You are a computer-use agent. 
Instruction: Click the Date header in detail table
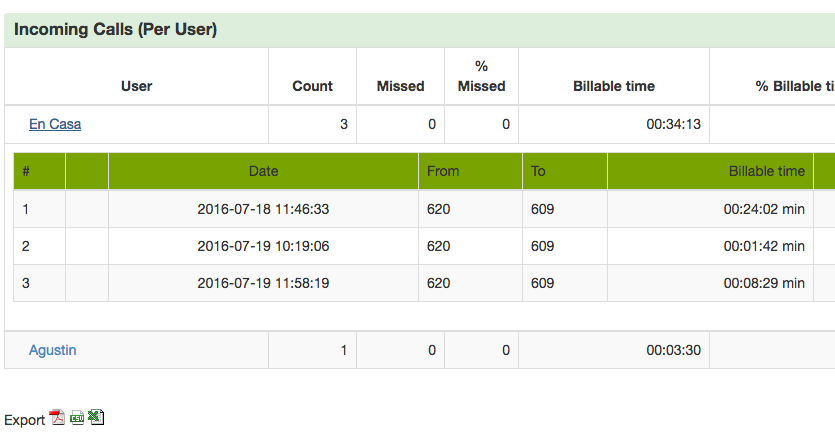click(x=264, y=171)
